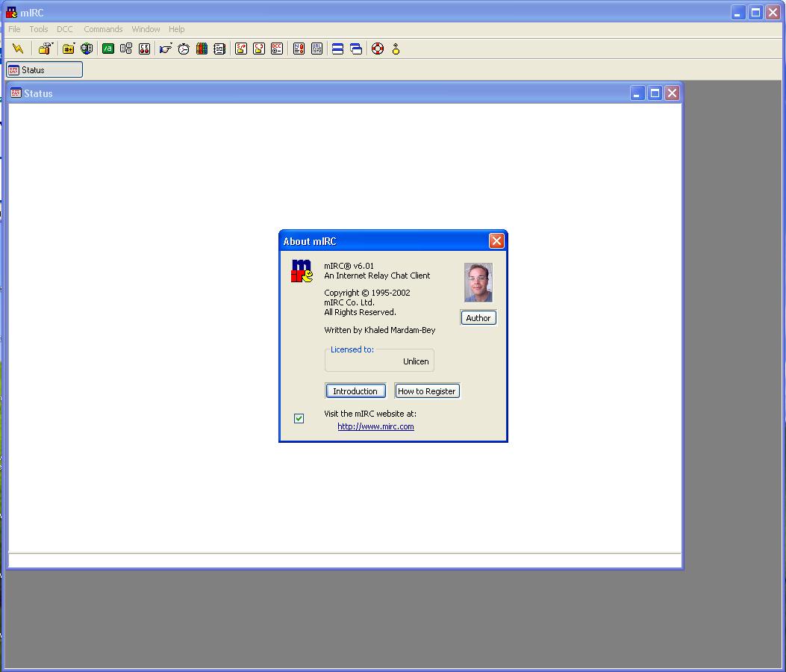The width and height of the screenshot is (786, 672).
Task: Open the Colors crayons icon
Action: click(202, 49)
